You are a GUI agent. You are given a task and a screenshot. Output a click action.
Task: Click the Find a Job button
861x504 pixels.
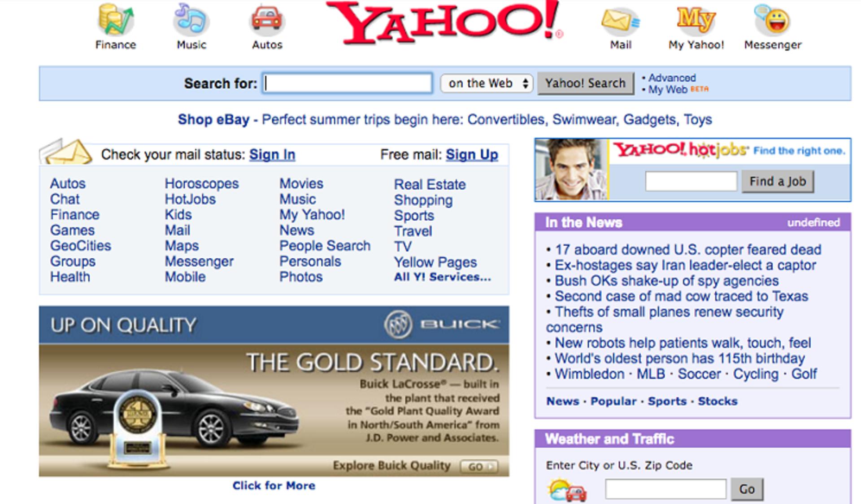[x=778, y=182]
